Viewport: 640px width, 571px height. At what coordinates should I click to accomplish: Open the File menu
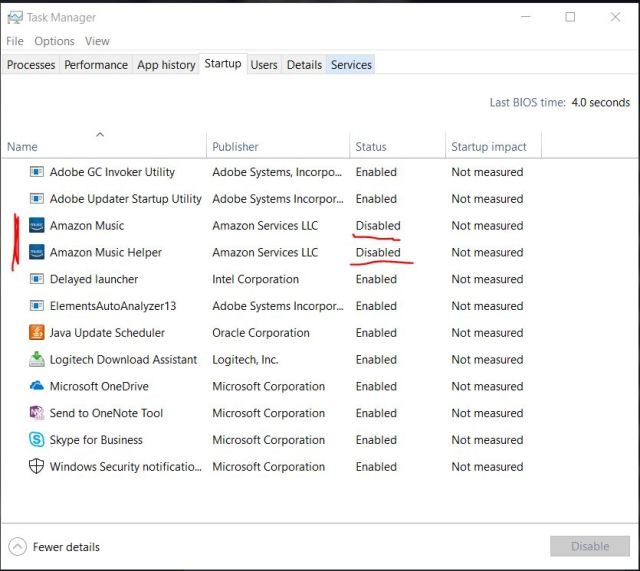[15, 41]
